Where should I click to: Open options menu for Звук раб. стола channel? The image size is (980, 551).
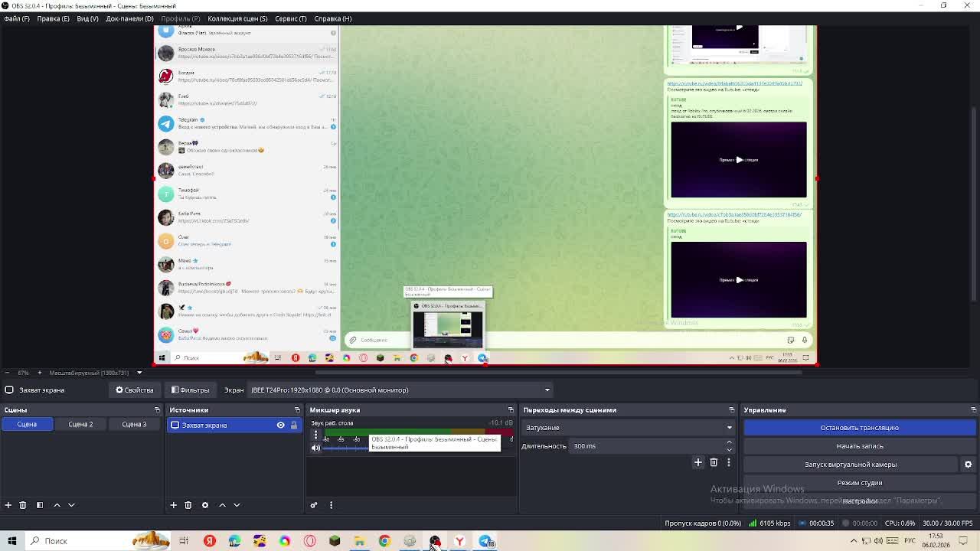click(315, 435)
